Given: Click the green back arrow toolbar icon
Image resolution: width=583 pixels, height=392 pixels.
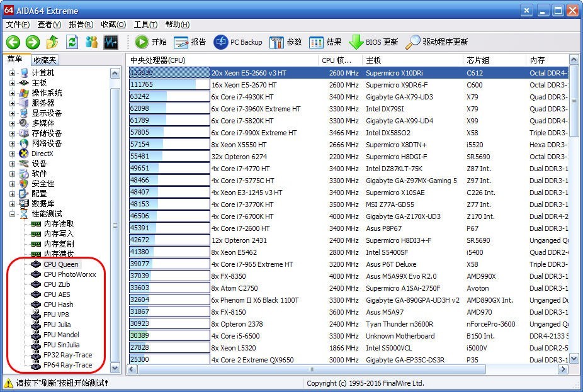Looking at the screenshot, I should point(13,42).
